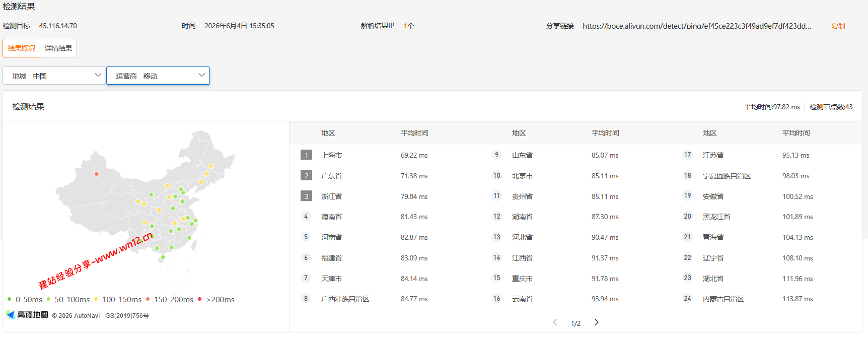Click the rank 1 badge for 上海市
Screen dimensions: 868x338
click(306, 155)
